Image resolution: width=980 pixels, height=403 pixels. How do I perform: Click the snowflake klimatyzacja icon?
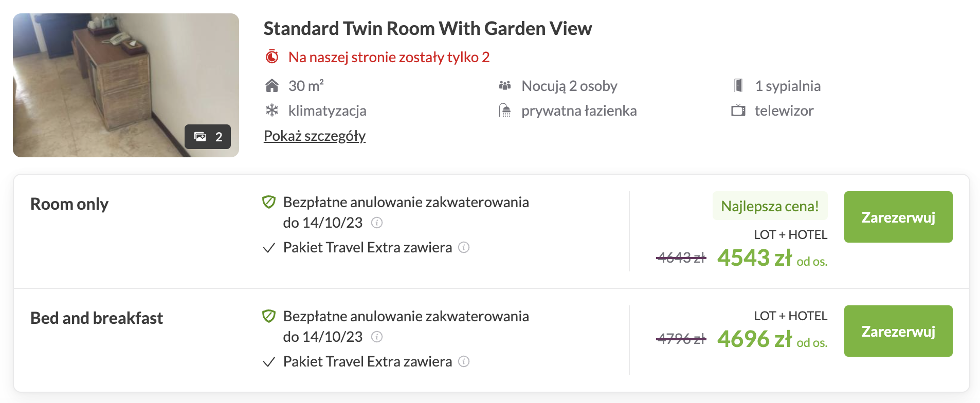[272, 110]
